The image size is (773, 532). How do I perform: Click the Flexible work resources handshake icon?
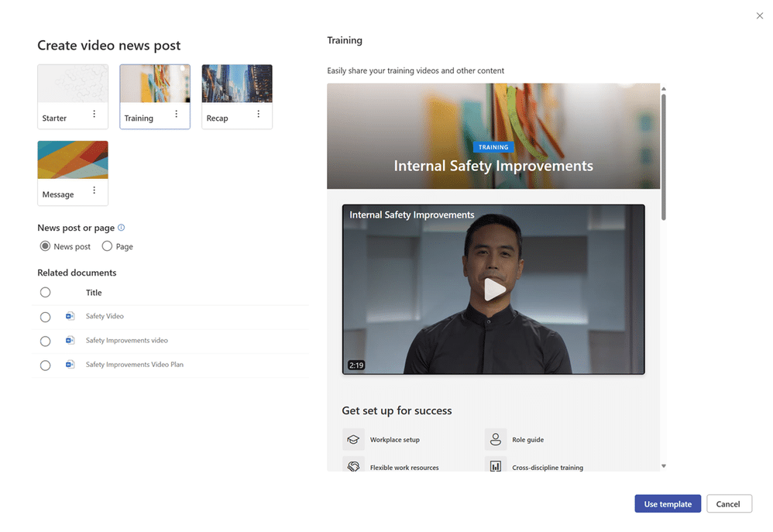353,465
